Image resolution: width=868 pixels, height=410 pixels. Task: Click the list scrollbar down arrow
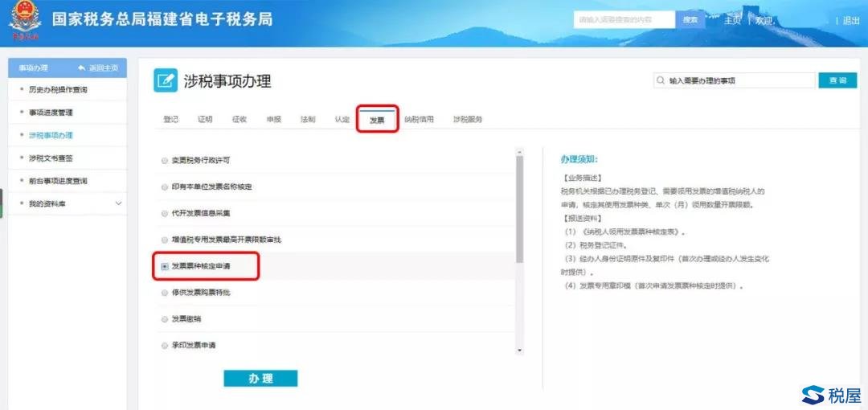point(519,350)
